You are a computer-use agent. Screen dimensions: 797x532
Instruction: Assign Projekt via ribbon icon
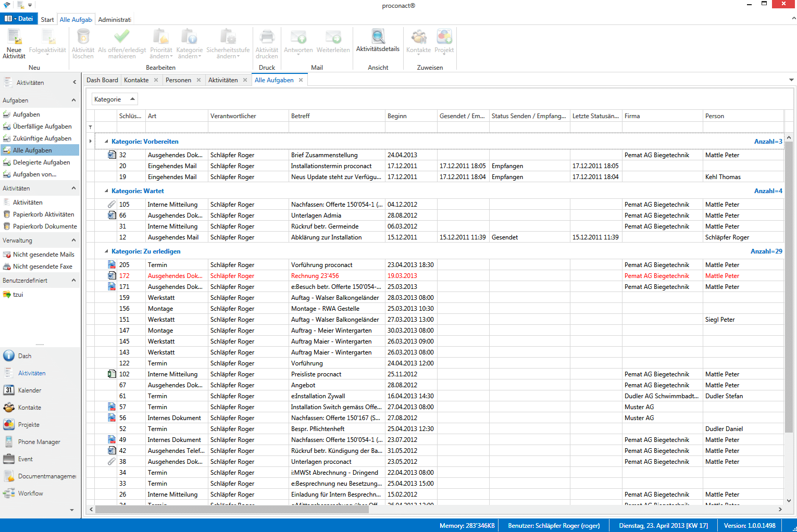(444, 37)
